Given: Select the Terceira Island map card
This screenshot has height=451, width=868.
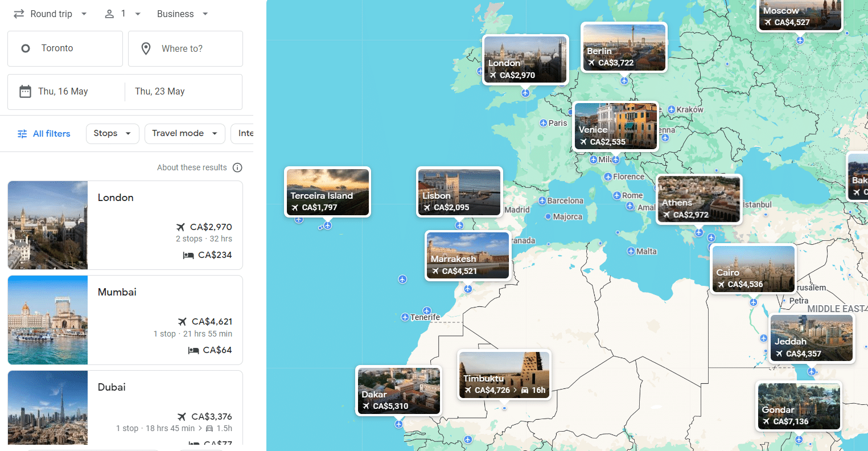Looking at the screenshot, I should point(327,192).
